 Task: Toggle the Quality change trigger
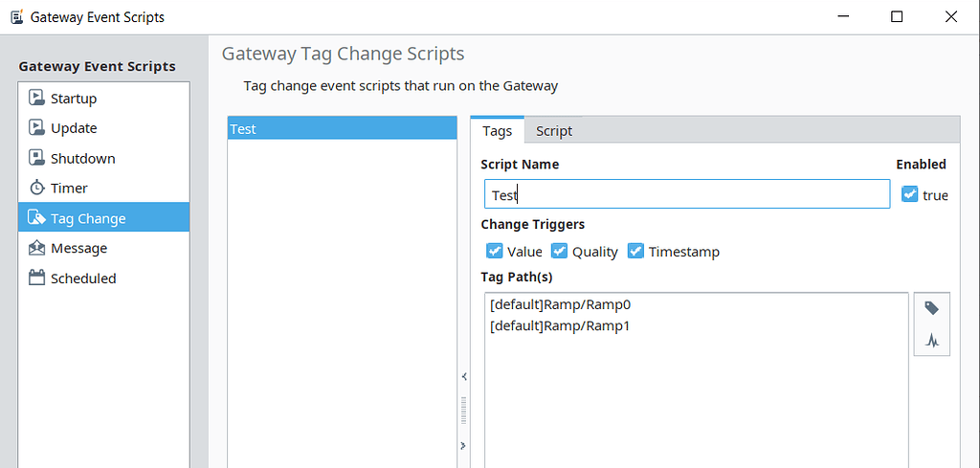[560, 251]
